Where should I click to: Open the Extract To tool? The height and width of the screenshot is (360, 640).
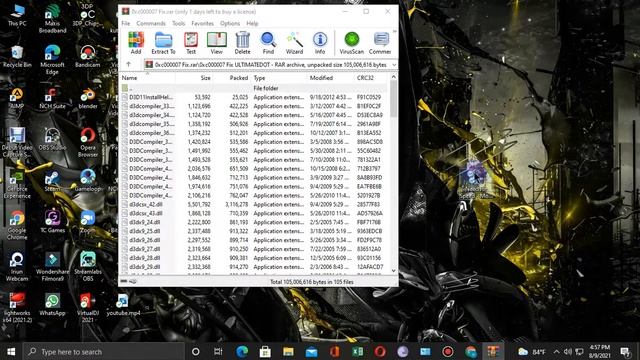coord(163,43)
